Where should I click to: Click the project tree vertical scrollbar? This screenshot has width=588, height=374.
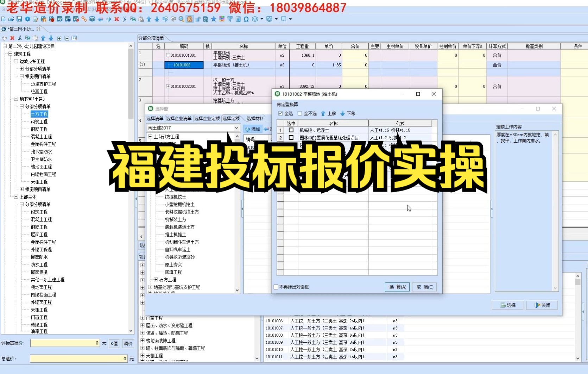pos(131,189)
